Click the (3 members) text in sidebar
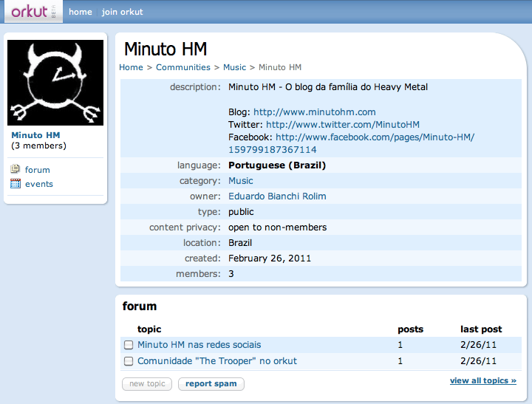The width and height of the screenshot is (532, 404). tap(38, 145)
